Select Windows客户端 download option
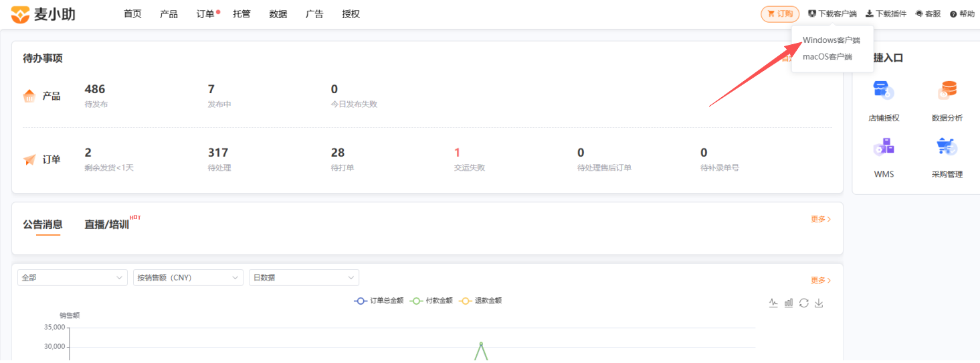This screenshot has width=980, height=363. tap(831, 40)
